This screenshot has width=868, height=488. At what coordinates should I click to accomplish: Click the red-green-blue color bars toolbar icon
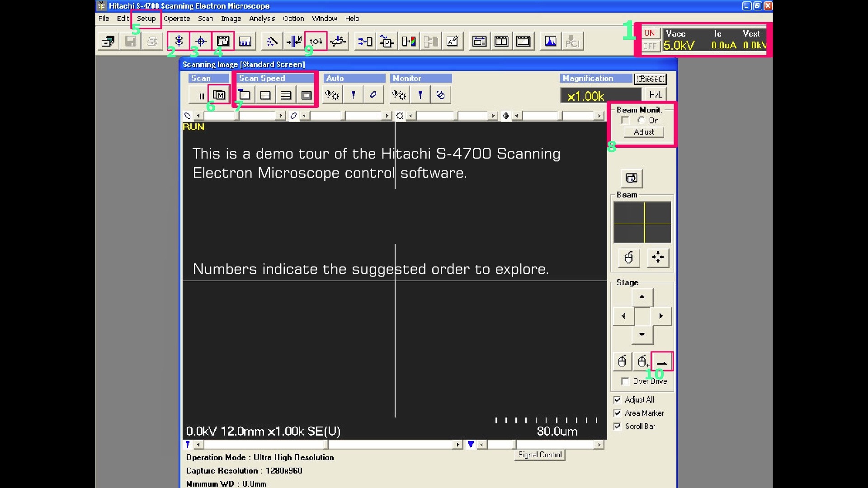409,42
